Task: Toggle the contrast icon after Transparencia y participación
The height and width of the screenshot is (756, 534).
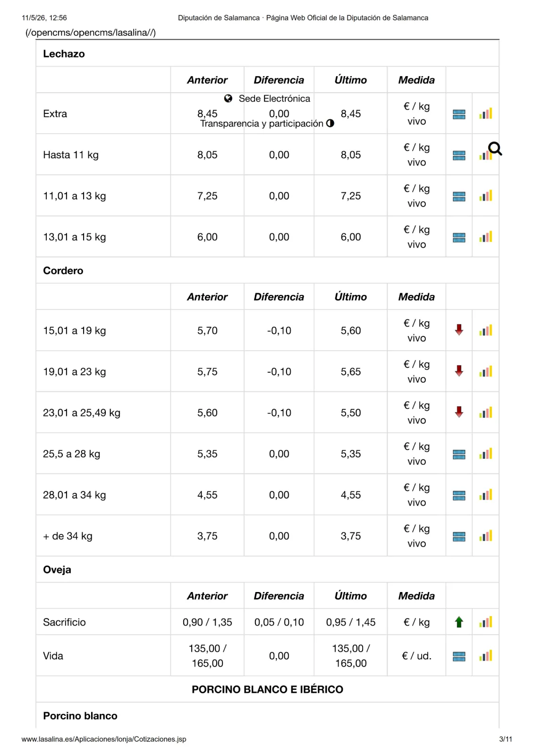Action: coord(330,123)
